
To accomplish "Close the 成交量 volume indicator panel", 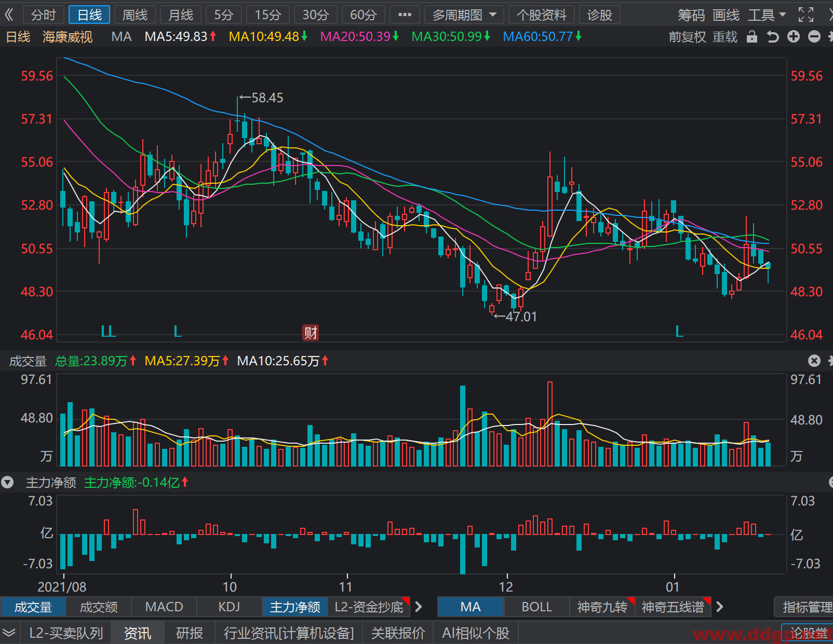I will [814, 361].
